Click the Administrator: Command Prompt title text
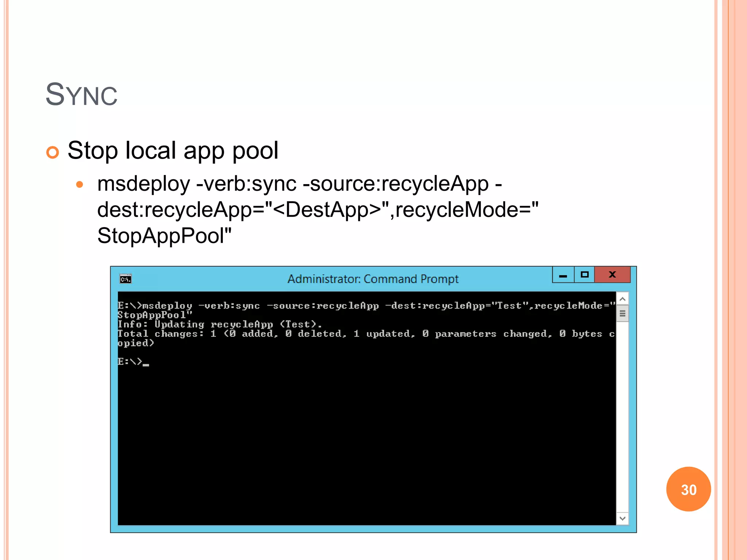This screenshot has width=747, height=560. coord(373,279)
